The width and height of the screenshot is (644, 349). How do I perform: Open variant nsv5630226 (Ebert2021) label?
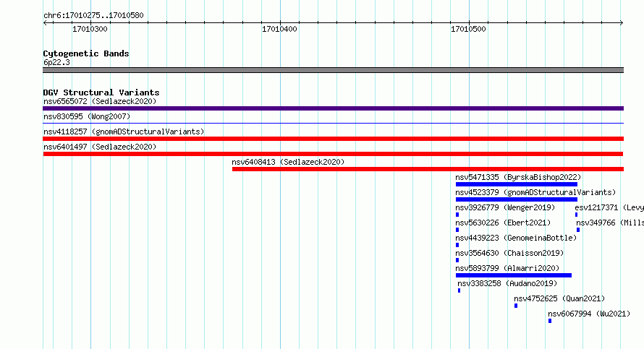503,223
